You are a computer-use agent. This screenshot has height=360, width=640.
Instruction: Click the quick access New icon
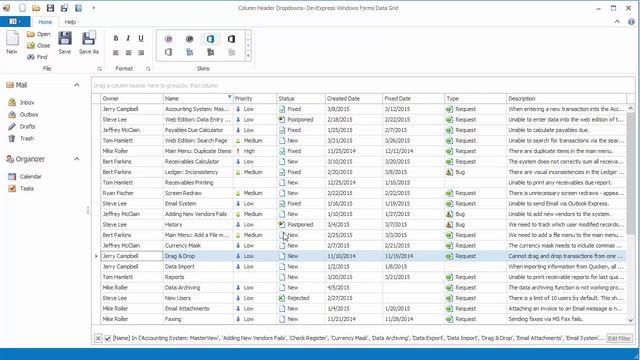[x=23, y=8]
